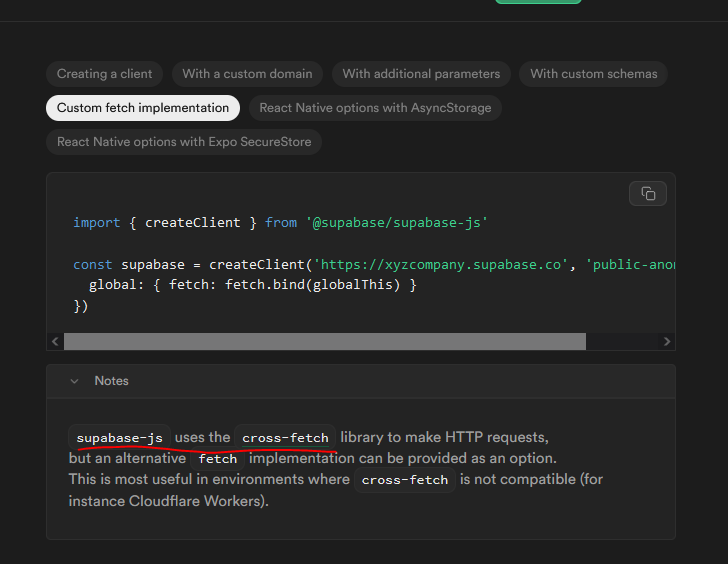Click the underlined supabase-js code tag in Notes

[119, 438]
